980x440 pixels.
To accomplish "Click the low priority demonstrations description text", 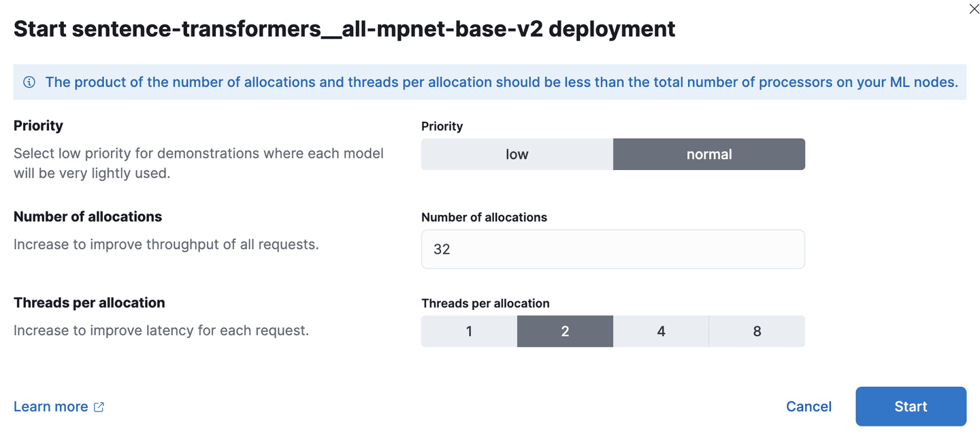I will 198,163.
